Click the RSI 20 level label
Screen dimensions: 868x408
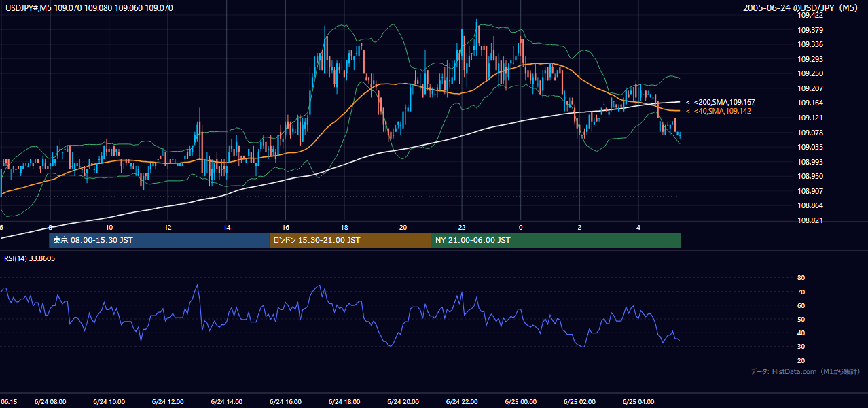801,360
